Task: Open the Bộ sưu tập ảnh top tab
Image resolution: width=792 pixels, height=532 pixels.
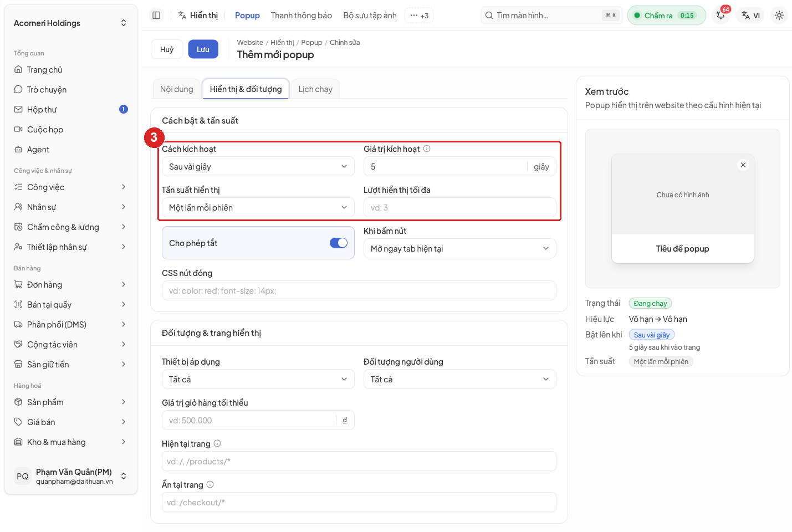Action: pyautogui.click(x=370, y=16)
